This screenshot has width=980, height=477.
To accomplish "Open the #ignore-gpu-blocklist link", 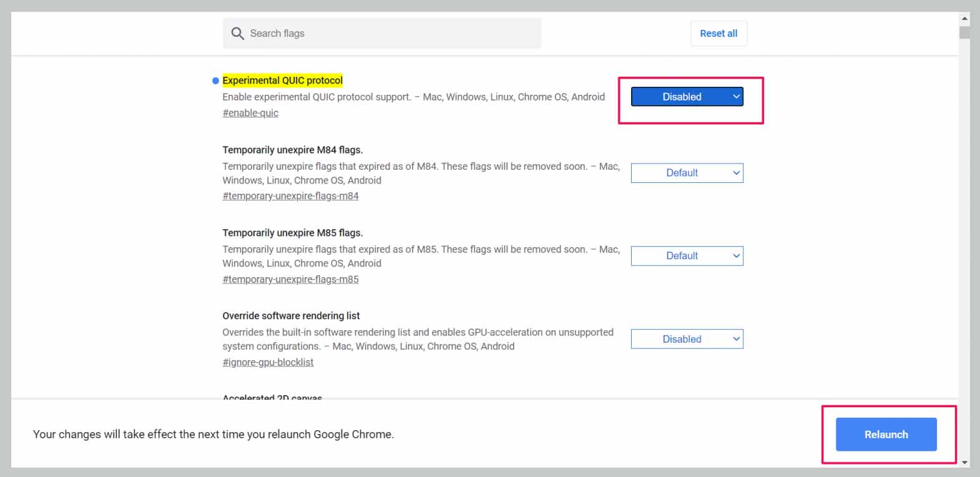I will 268,362.
